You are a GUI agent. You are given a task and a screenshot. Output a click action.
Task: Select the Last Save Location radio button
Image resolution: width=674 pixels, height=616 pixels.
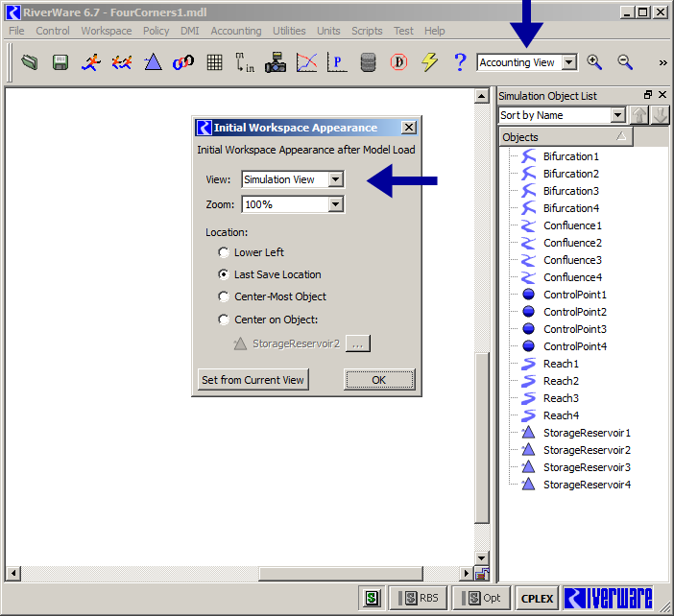pyautogui.click(x=224, y=274)
